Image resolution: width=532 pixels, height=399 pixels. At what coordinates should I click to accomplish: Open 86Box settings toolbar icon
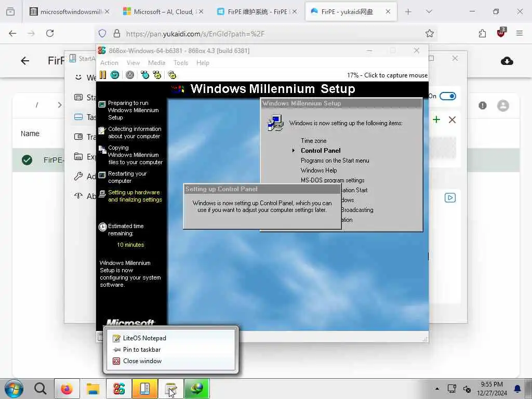coord(172,75)
